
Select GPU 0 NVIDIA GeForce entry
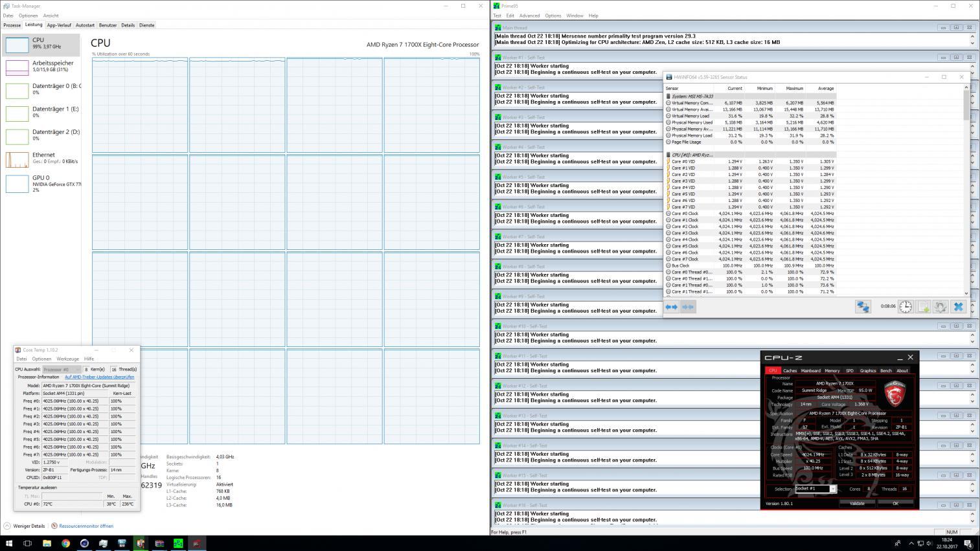point(42,183)
